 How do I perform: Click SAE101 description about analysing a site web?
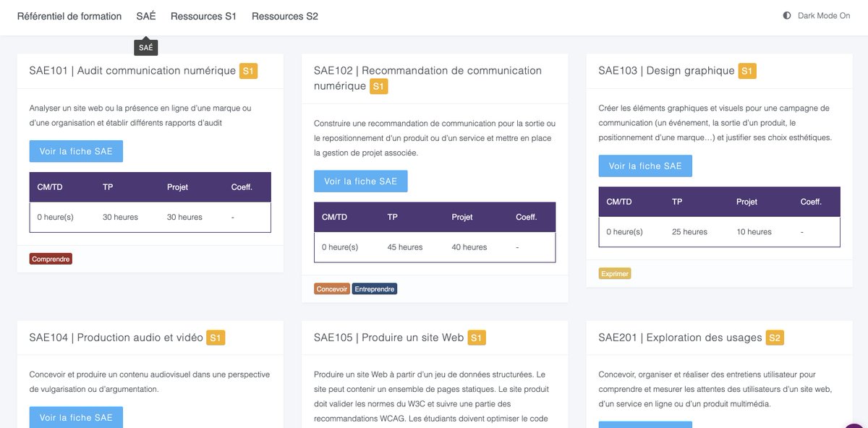pos(140,116)
